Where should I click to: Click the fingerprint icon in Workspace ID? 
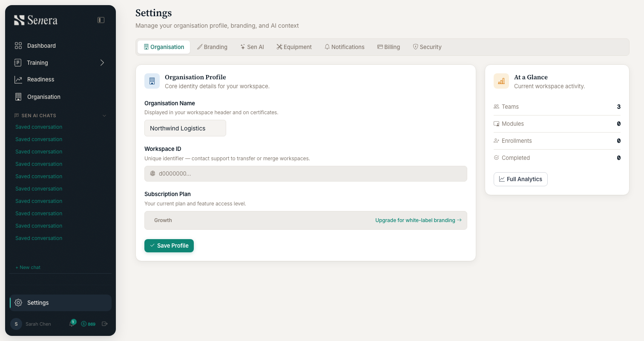(x=153, y=173)
